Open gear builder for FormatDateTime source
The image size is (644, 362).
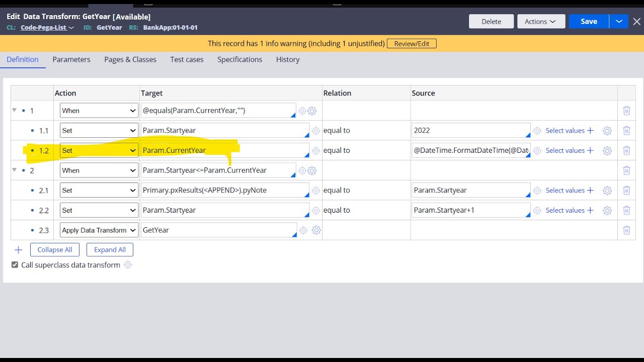[607, 150]
